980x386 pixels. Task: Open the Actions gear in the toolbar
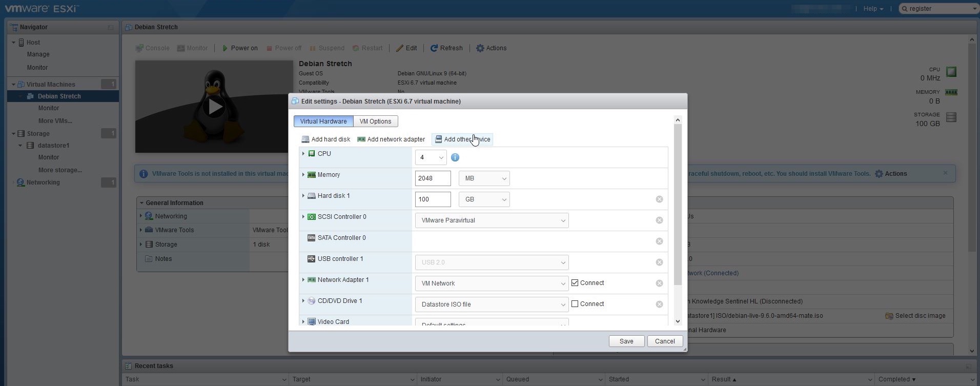coord(480,48)
